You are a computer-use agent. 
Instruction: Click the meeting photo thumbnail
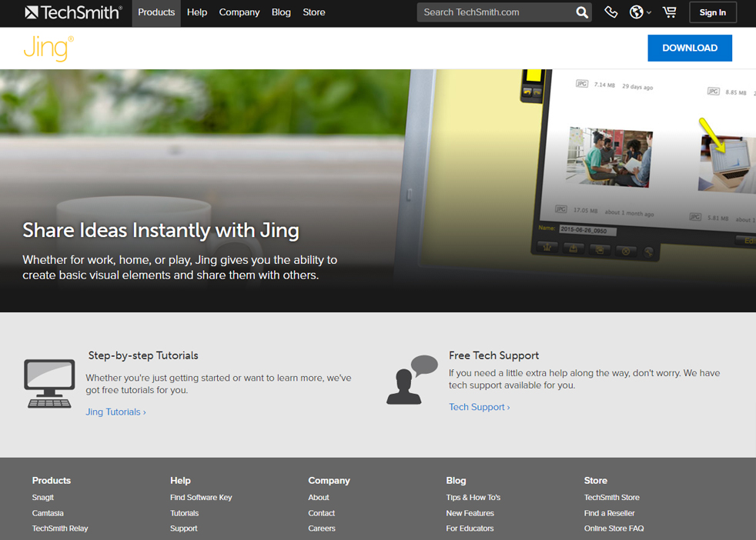[609, 157]
